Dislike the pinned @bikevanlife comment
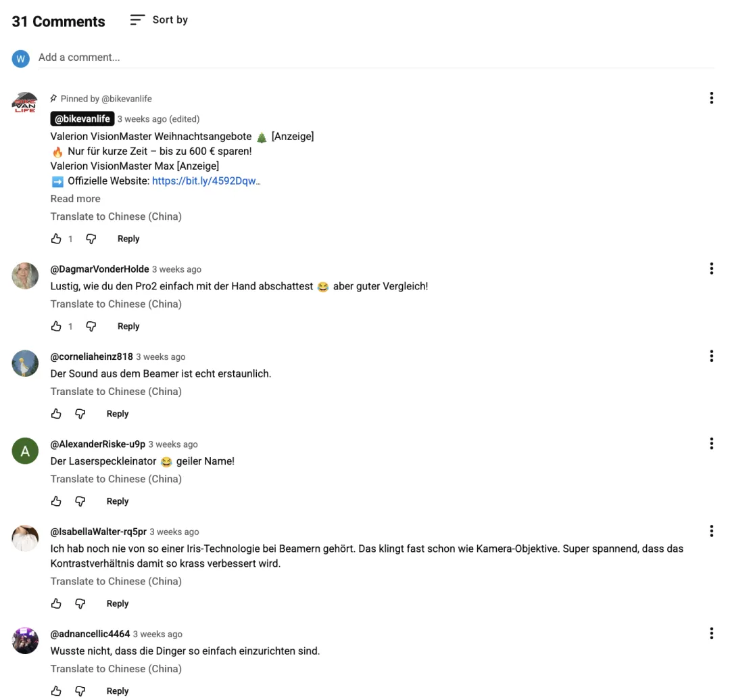Image resolution: width=730 pixels, height=700 pixels. [x=91, y=239]
